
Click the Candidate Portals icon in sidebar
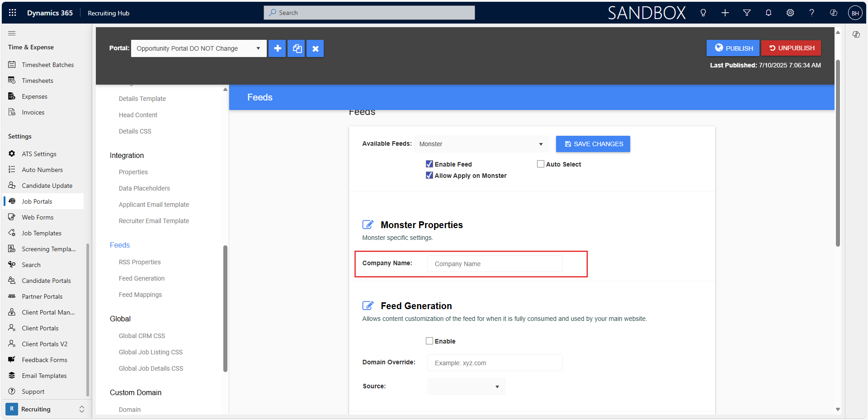tap(12, 281)
